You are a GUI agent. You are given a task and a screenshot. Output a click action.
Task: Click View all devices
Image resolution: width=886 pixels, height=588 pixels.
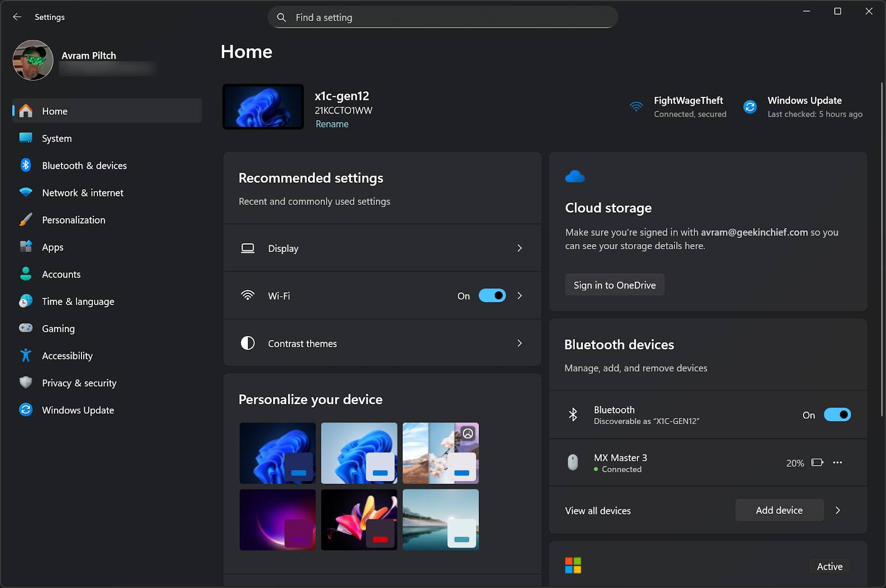click(597, 510)
